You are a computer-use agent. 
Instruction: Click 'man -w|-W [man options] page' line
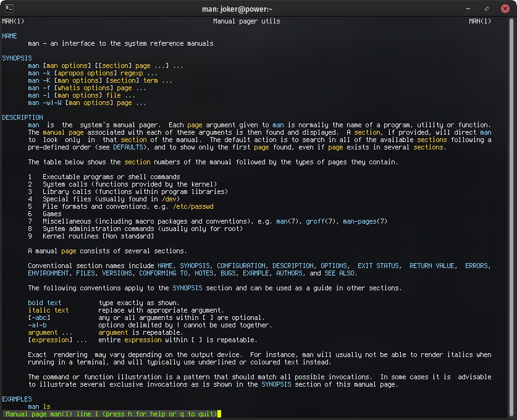click(87, 103)
